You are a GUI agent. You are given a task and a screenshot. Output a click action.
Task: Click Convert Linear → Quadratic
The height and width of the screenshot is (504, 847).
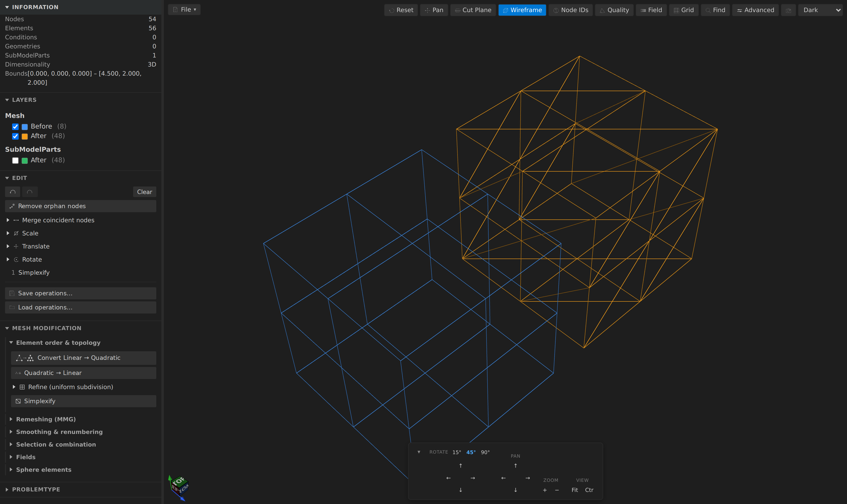tap(84, 358)
